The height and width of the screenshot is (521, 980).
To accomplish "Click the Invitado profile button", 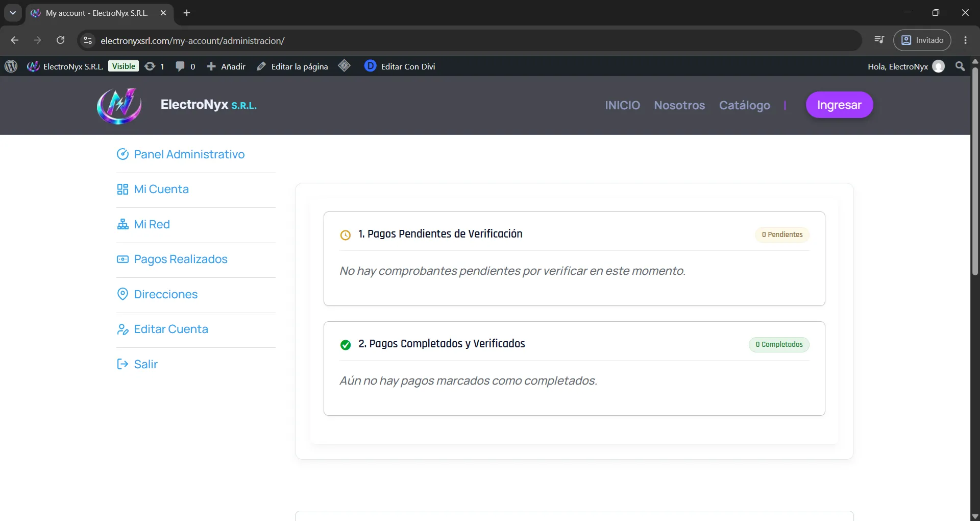I will 922,40.
